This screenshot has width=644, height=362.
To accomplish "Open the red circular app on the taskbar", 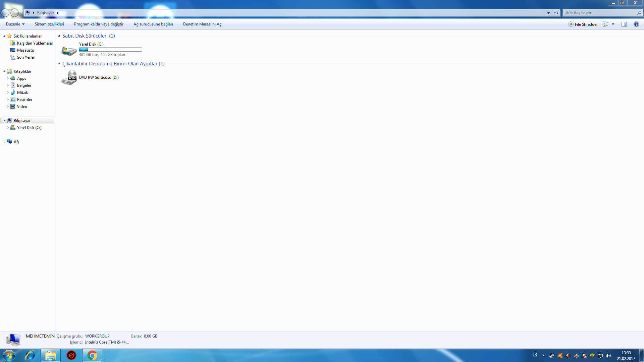I will coord(71,355).
